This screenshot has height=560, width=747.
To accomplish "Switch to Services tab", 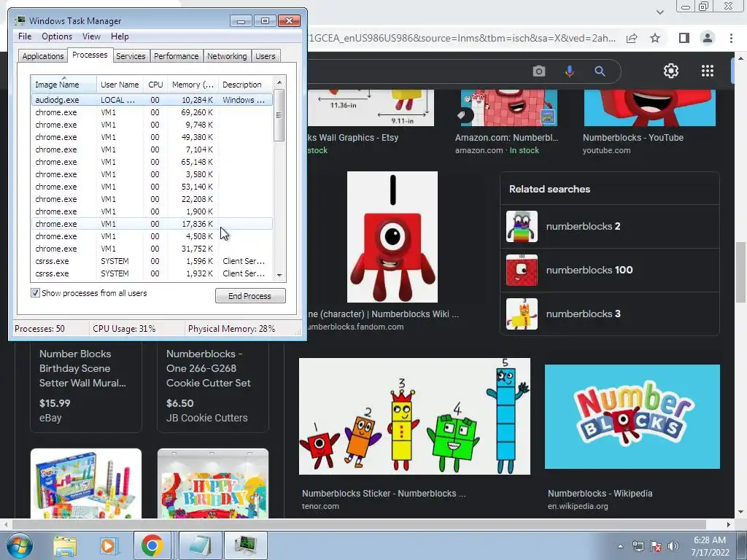I will (x=131, y=56).
